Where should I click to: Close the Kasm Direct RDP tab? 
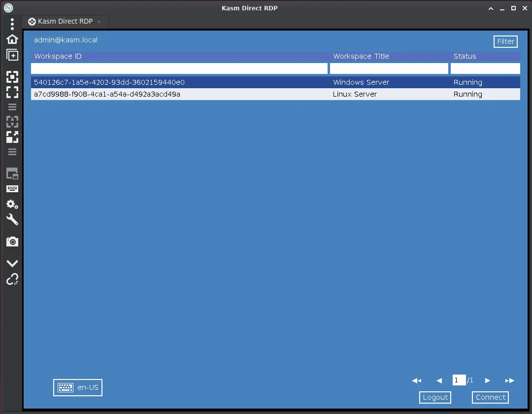tap(99, 22)
